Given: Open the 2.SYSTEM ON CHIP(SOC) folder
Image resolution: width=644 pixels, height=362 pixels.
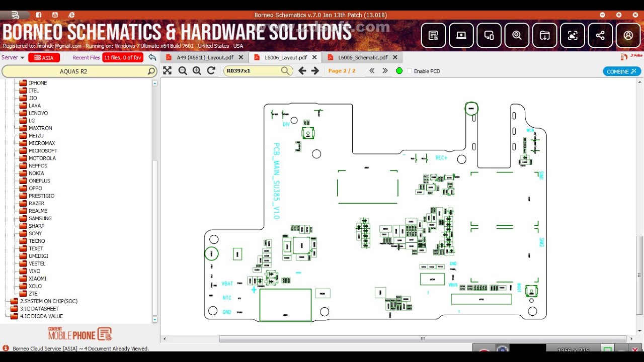Looking at the screenshot, I should pyautogui.click(x=48, y=301).
